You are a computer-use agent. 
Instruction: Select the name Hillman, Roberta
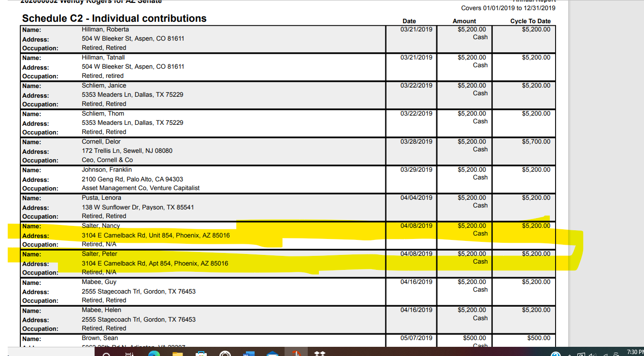pos(105,29)
